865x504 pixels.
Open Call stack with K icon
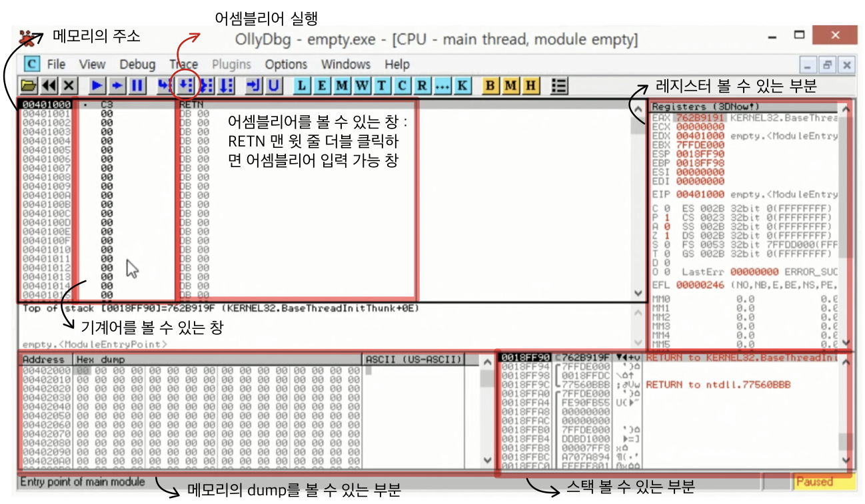click(462, 85)
